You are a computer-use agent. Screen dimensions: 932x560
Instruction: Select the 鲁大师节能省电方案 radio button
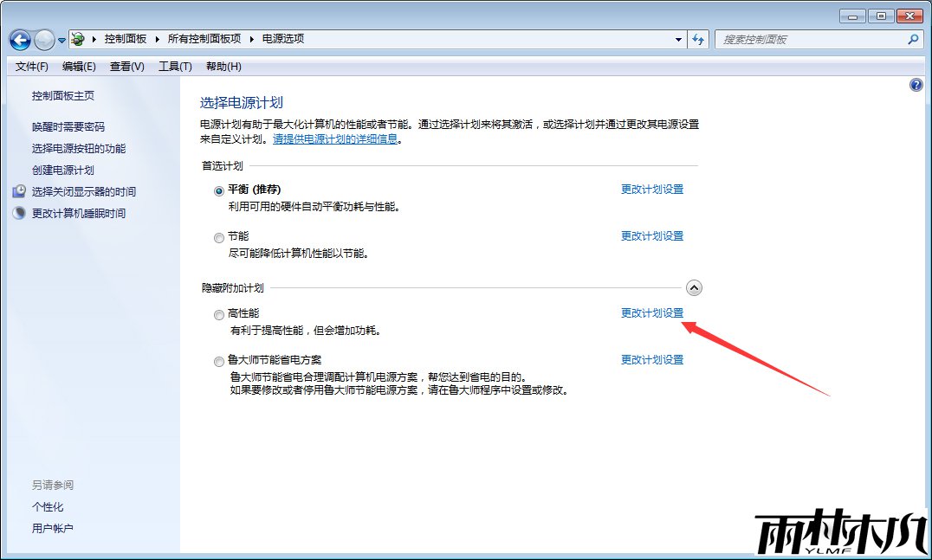[x=218, y=361]
